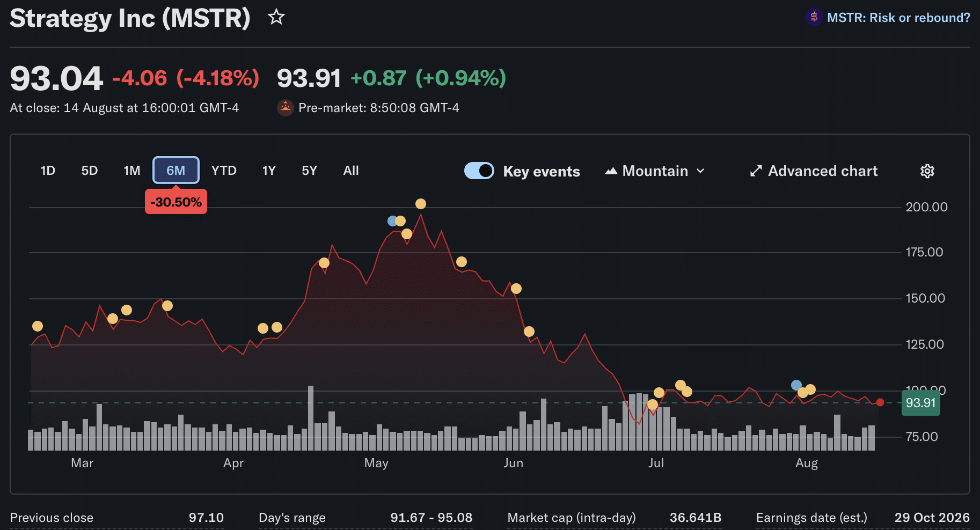The height and width of the screenshot is (530, 980).
Task: Click the At close: 14 August timestamp
Action: [x=125, y=108]
